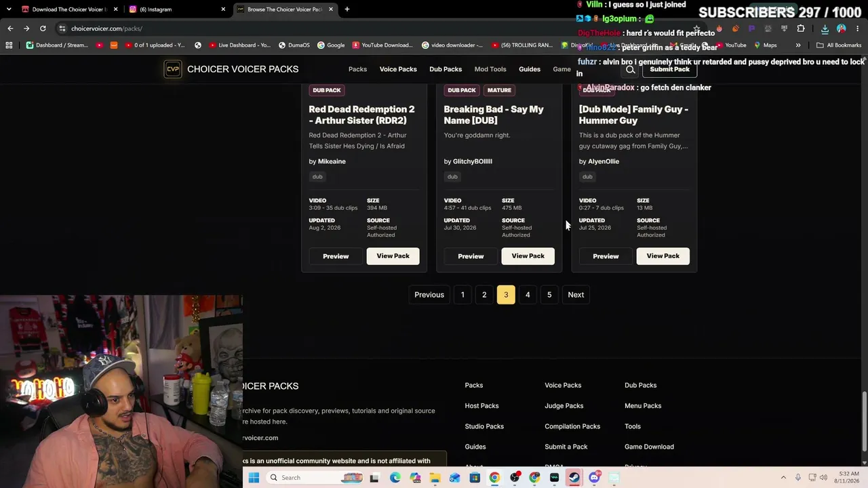Open the Chrome profile avatar

842,28
